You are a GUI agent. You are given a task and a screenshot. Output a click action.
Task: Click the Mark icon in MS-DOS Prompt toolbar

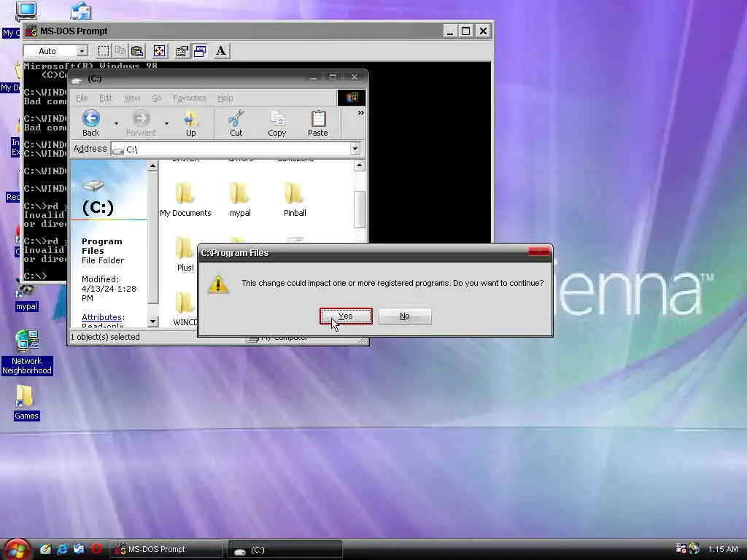point(104,51)
